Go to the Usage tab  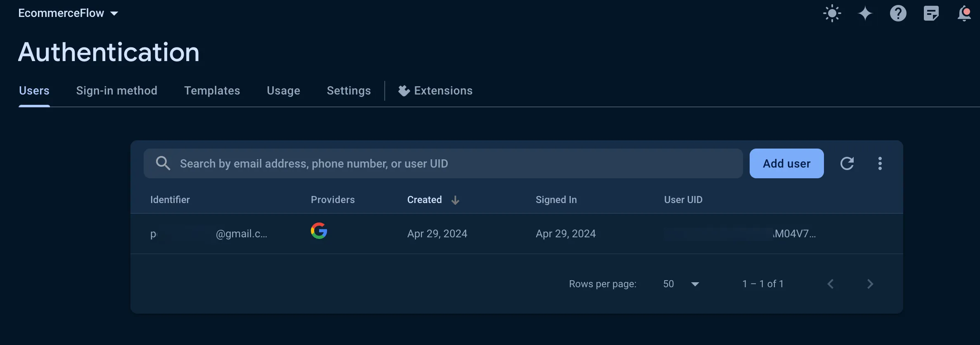(283, 90)
